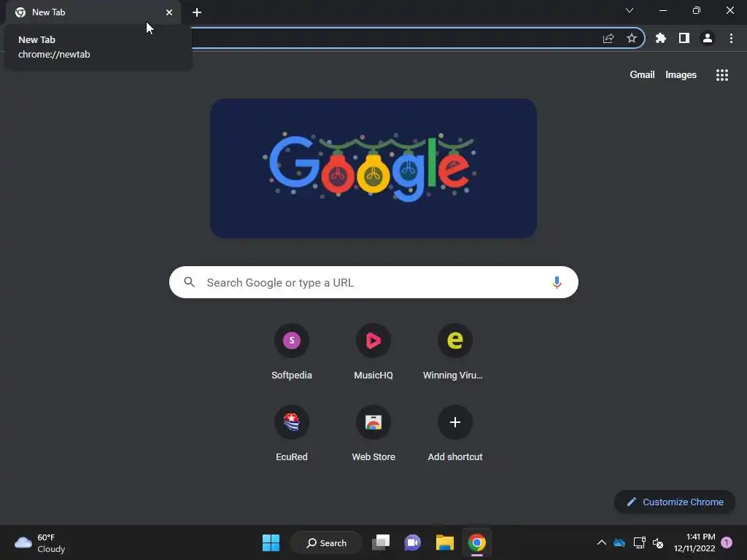The width and height of the screenshot is (747, 560).
Task: Open a new tab with plus button
Action: tap(197, 12)
